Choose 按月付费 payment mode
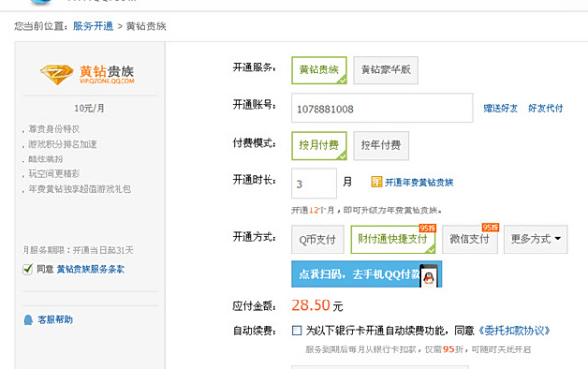This screenshot has width=588, height=369. click(x=319, y=146)
